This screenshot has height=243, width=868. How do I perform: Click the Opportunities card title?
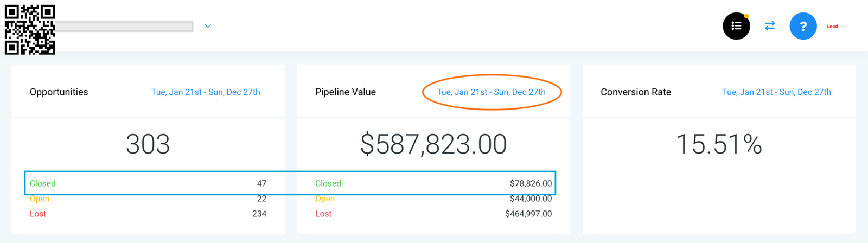[x=59, y=92]
